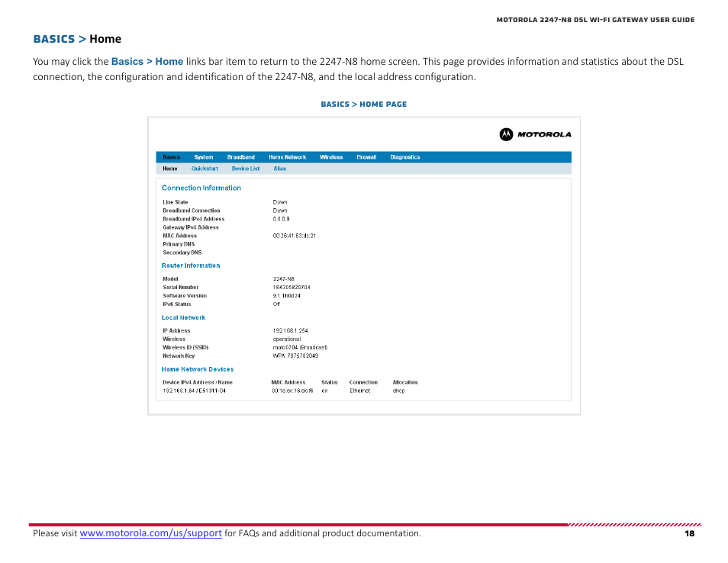Open the Diagnostics tab
The height and width of the screenshot is (563, 728).
pyautogui.click(x=405, y=157)
